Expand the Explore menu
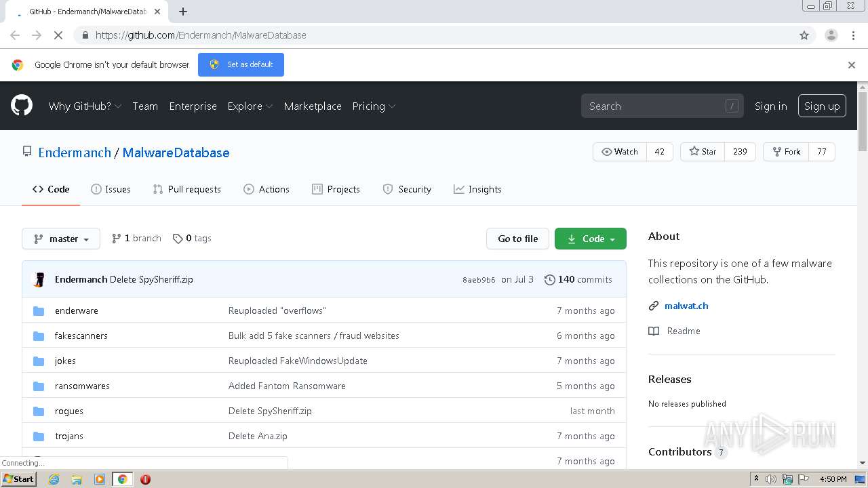 tap(250, 106)
